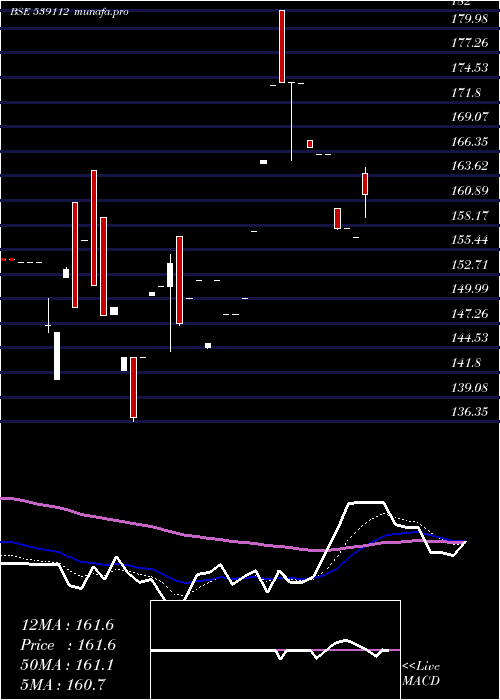The width and height of the screenshot is (500, 700).
Task: Click the 171.8 price axis label
Action: pos(467,93)
